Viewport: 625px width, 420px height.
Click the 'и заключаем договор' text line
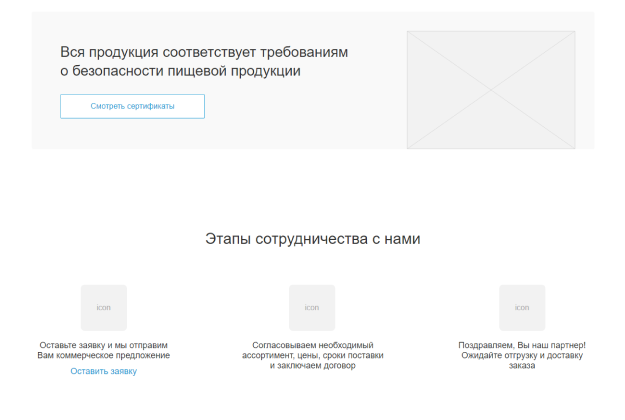pyautogui.click(x=312, y=366)
